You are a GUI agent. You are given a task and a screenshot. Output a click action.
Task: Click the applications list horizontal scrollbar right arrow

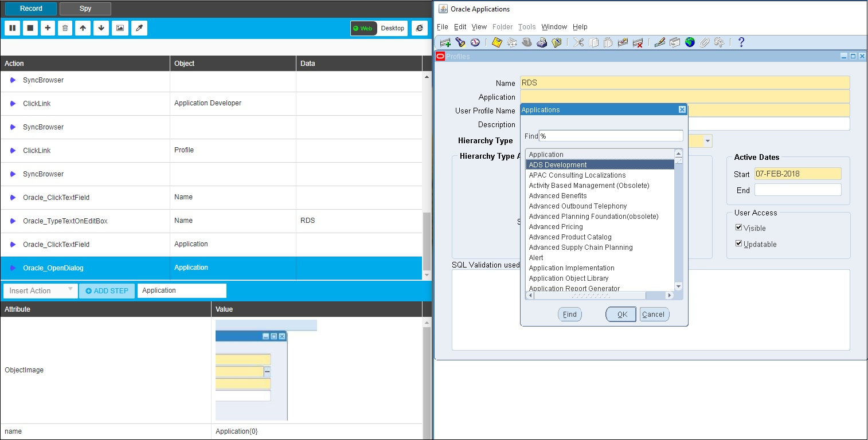(669, 296)
